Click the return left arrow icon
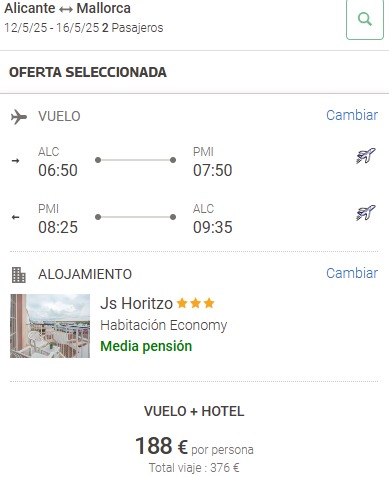 tap(15, 217)
